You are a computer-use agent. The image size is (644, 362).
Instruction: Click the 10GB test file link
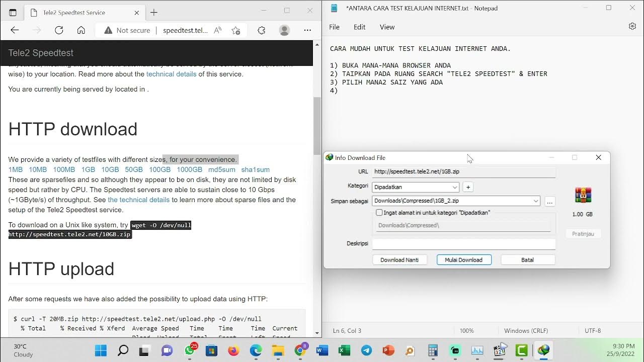pyautogui.click(x=110, y=169)
